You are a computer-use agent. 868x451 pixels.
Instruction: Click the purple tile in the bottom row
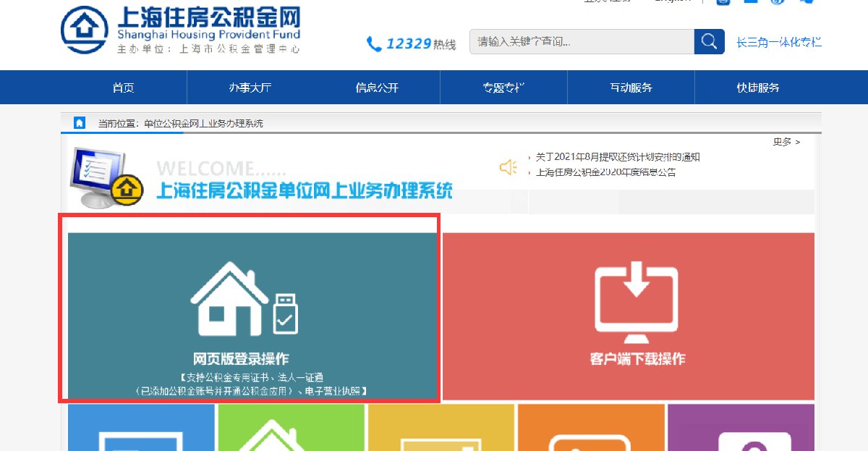(741, 427)
